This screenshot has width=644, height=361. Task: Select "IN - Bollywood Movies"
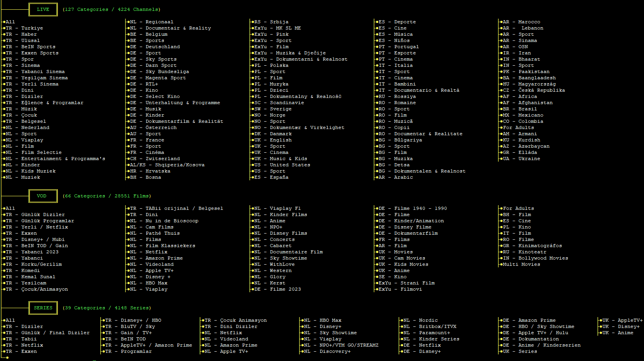click(536, 258)
